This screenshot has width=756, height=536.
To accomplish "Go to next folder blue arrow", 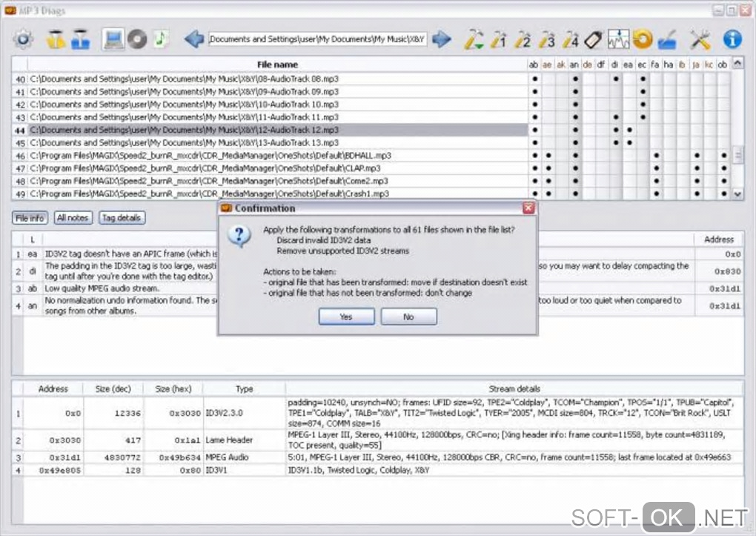I will coord(441,39).
